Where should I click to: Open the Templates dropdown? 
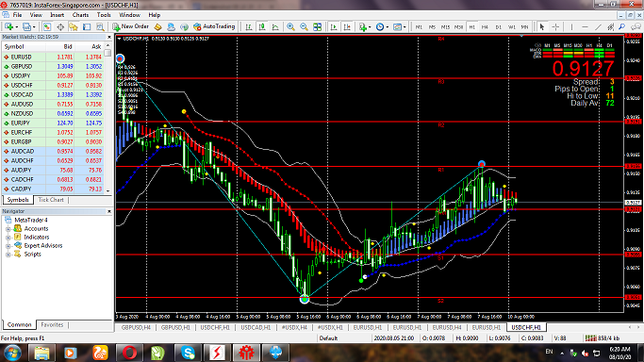(x=399, y=26)
